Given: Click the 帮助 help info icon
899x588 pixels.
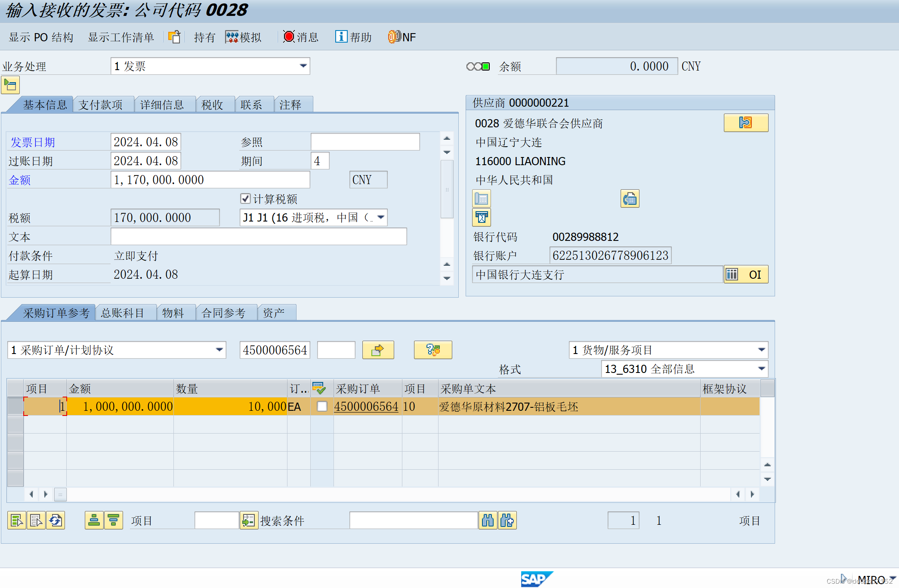Looking at the screenshot, I should [x=341, y=37].
